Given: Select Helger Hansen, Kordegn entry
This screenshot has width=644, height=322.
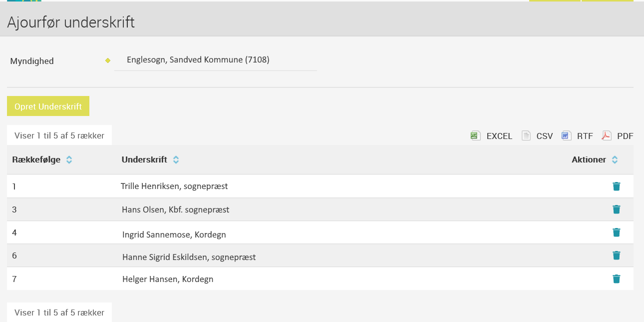Looking at the screenshot, I should (168, 279).
